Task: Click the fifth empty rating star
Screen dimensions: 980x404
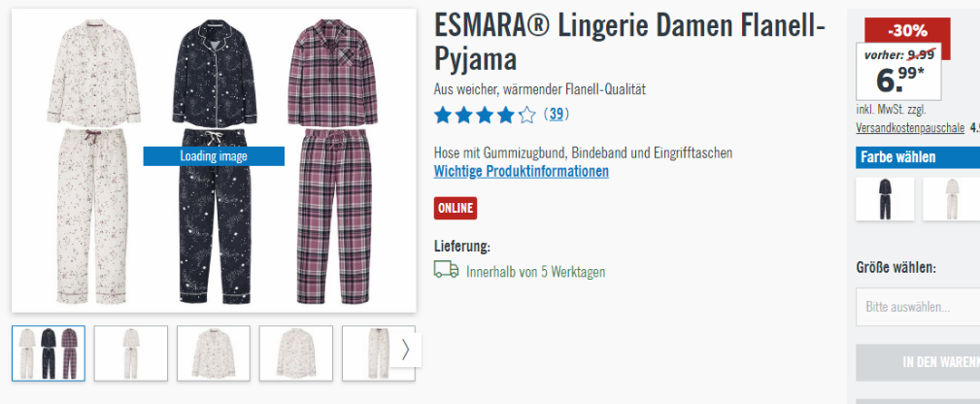Action: click(x=527, y=115)
